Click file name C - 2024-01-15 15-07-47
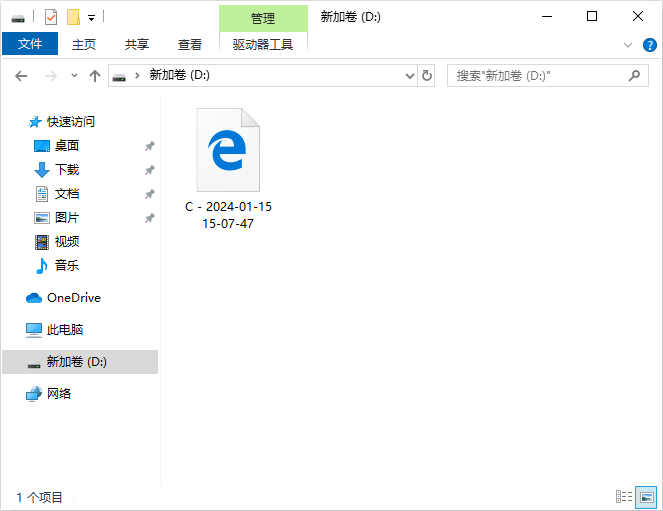The width and height of the screenshot is (663, 511). 228,215
